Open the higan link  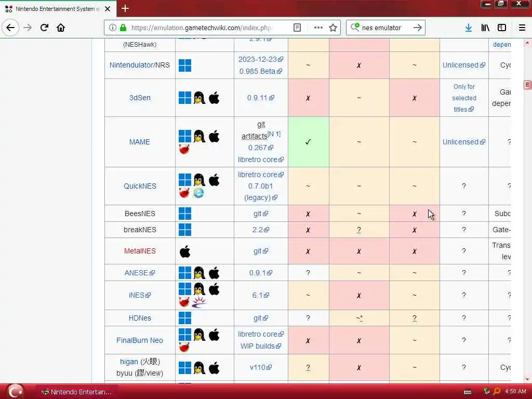click(x=129, y=362)
